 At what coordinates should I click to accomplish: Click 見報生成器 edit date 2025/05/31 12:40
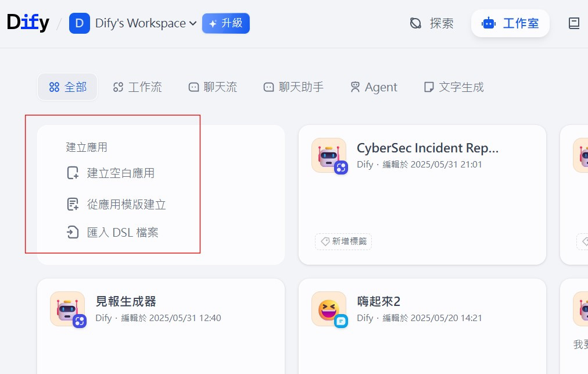[185, 318]
